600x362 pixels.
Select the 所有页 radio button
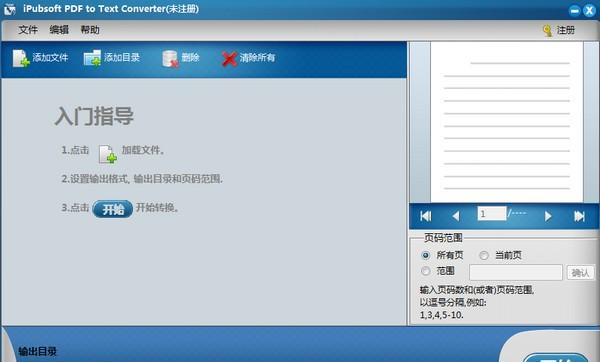coord(426,255)
